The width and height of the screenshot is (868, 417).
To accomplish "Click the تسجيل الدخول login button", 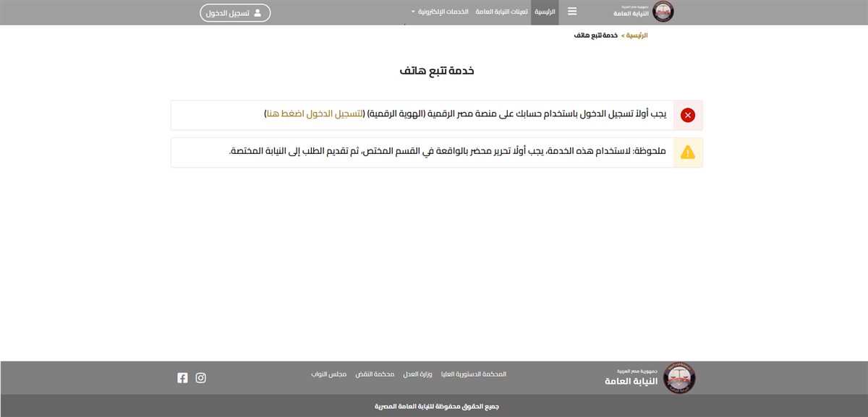I will click(235, 13).
